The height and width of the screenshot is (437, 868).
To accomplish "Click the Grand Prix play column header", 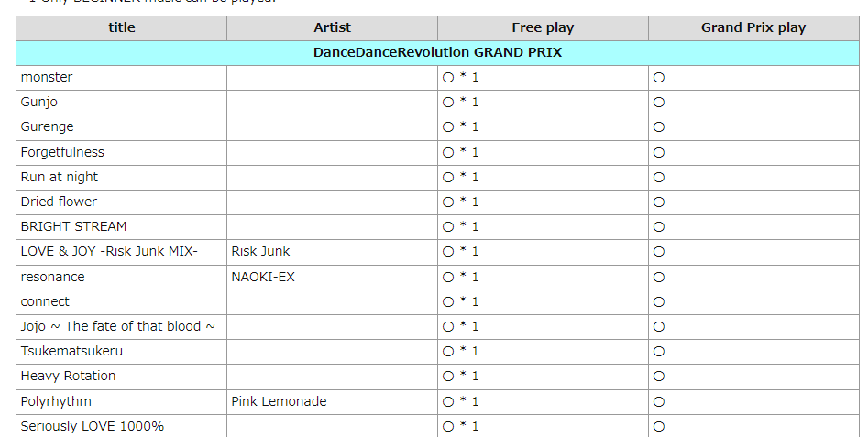I will pos(753,27).
